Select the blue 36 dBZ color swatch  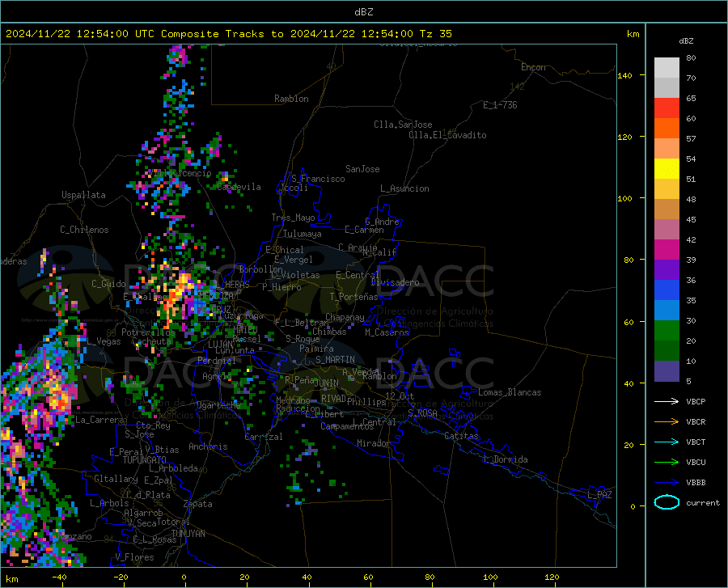tap(667, 290)
